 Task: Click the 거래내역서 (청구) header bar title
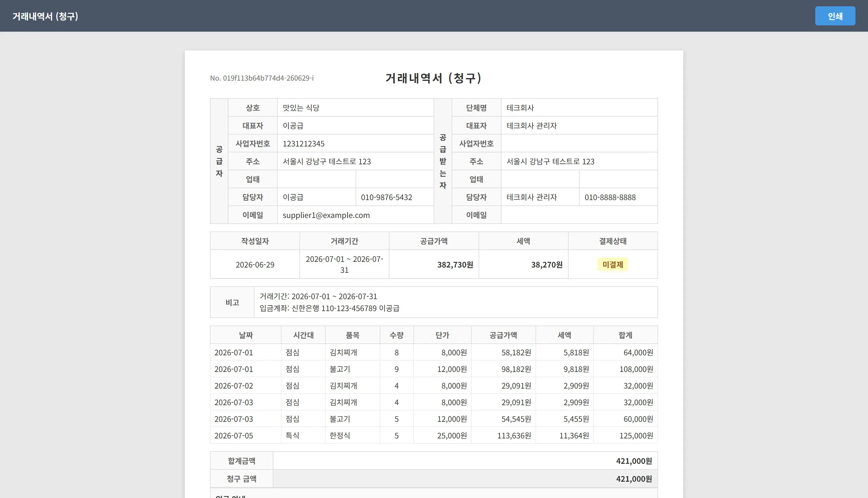45,16
